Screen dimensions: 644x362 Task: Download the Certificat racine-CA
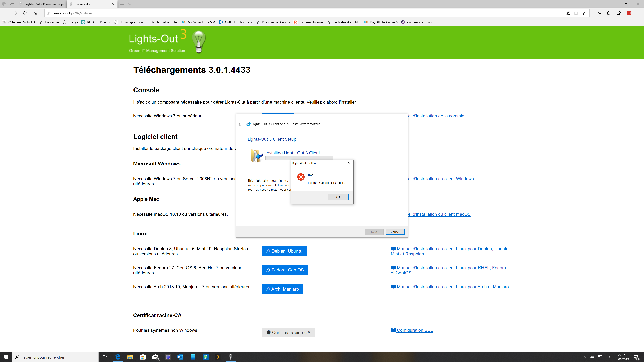coord(288,333)
